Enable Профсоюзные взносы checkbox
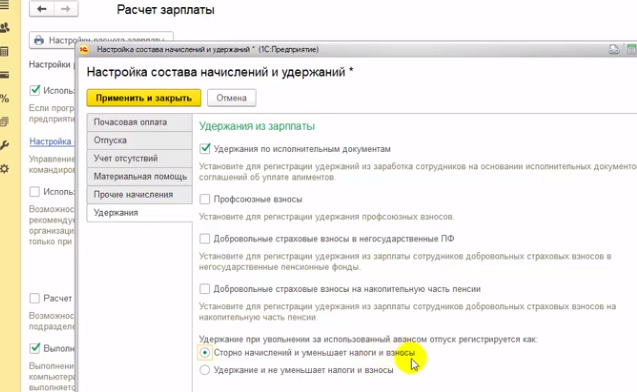 coord(205,199)
